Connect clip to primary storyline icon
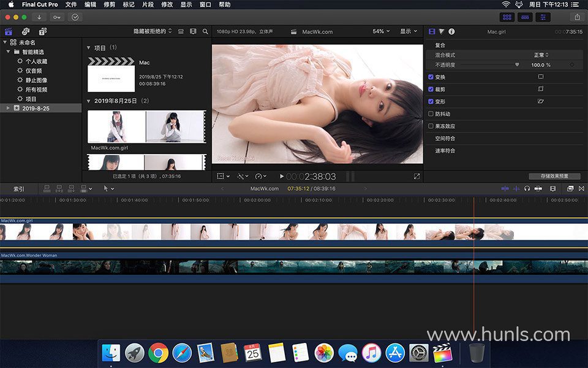 coord(47,188)
